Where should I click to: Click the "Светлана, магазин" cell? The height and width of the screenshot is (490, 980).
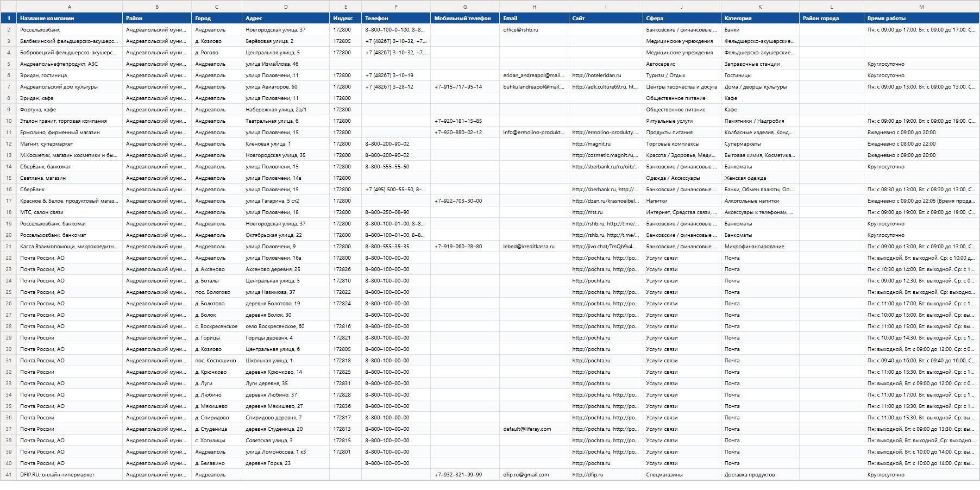(70, 178)
